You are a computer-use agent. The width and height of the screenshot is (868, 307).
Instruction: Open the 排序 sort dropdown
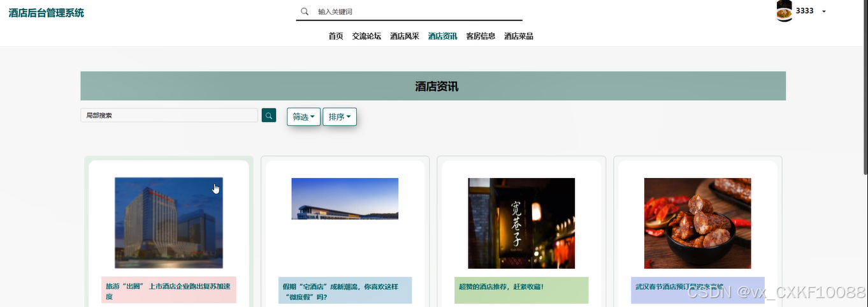[x=340, y=117]
